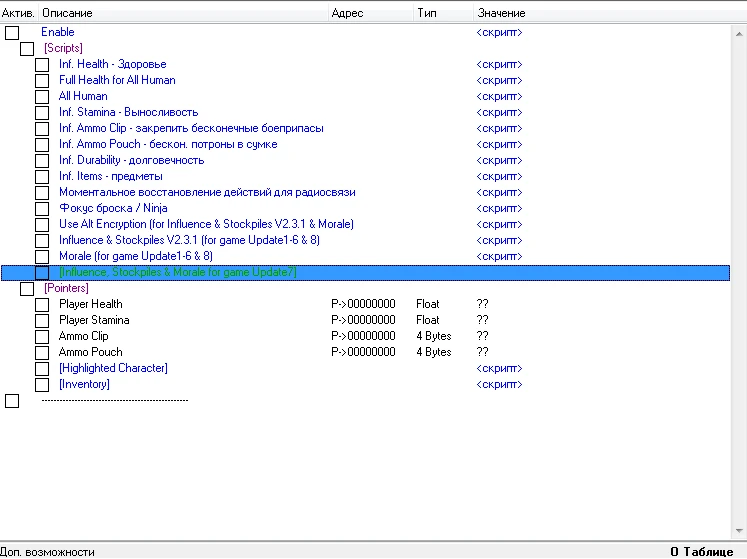The height and width of the screenshot is (559, 747).
Task: Enable the top-level Enable script checkbox
Action: point(12,33)
